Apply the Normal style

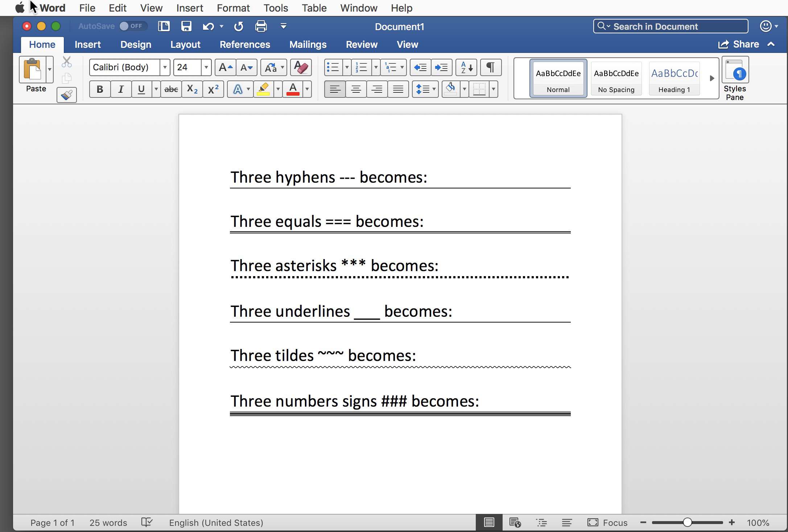(558, 78)
